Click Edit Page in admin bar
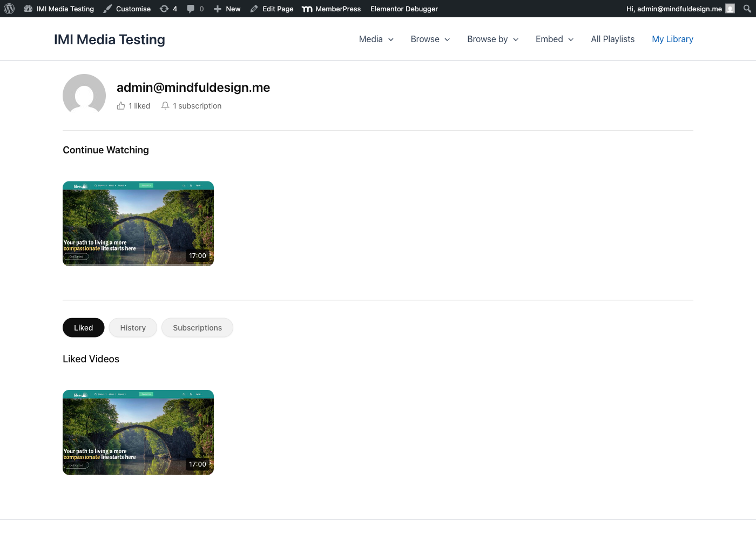 pos(272,9)
